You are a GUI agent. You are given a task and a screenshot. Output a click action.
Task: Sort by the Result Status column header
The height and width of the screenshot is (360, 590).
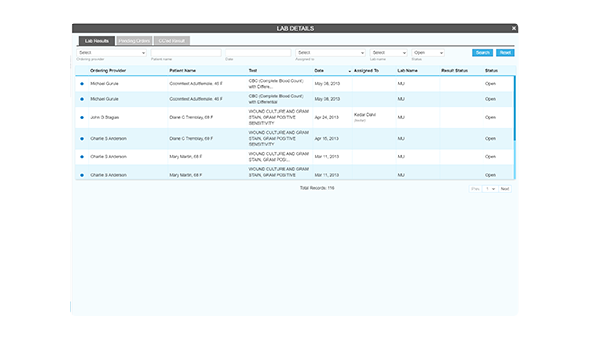point(455,70)
